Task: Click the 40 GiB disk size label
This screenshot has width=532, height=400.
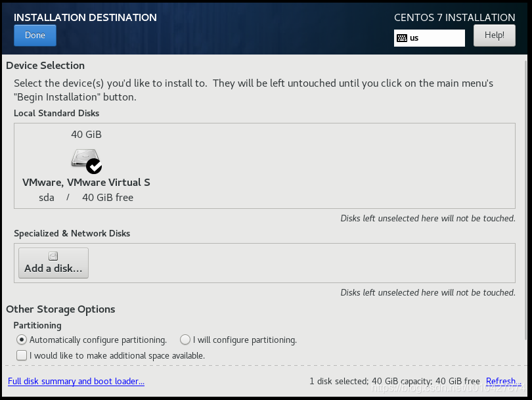Action: point(86,135)
